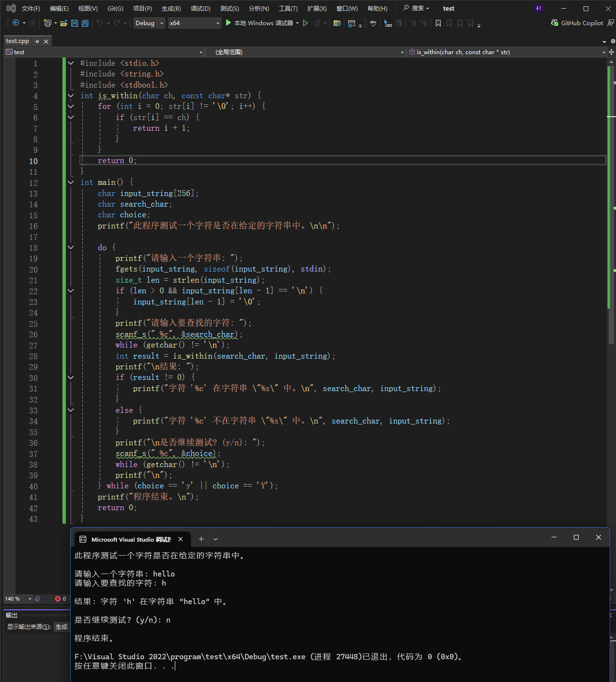This screenshot has height=682, width=616.
Task: Open the is_within member dropdown
Action: [507, 52]
